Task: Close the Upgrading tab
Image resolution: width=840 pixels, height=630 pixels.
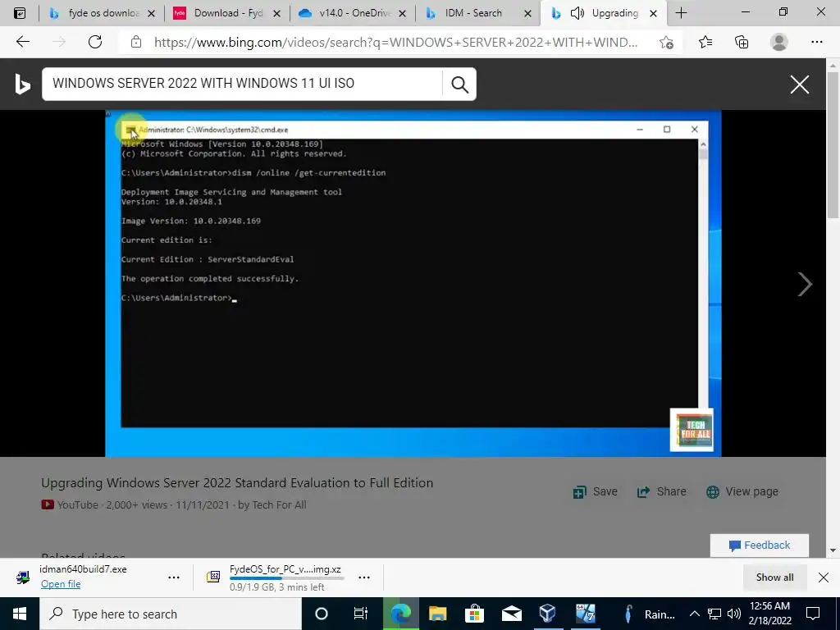Action: click(x=653, y=13)
